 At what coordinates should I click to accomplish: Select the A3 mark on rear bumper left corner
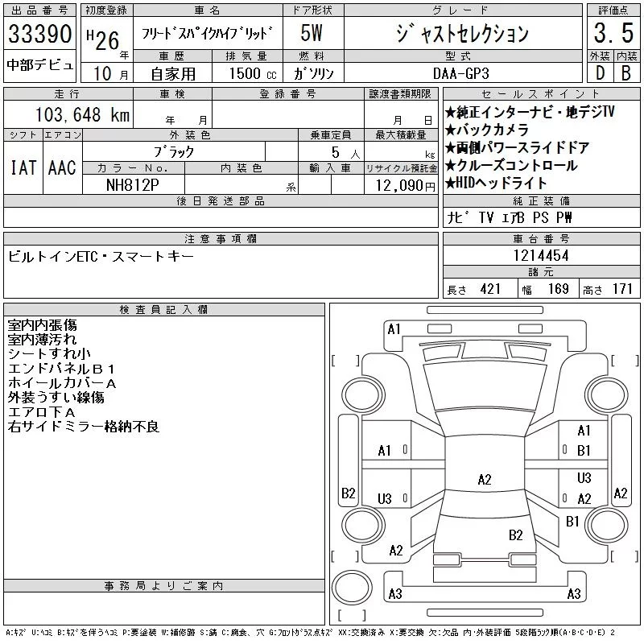(395, 594)
